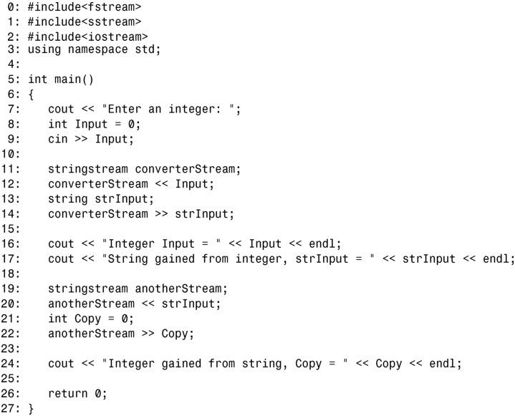Click stringstream converterStream declaration
The width and height of the screenshot is (515, 416).
coord(144,169)
